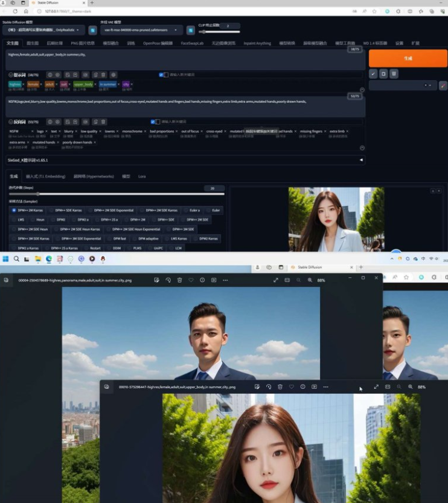Click round arrow at end of negative tags
The image size is (448, 503).
pos(362,148)
